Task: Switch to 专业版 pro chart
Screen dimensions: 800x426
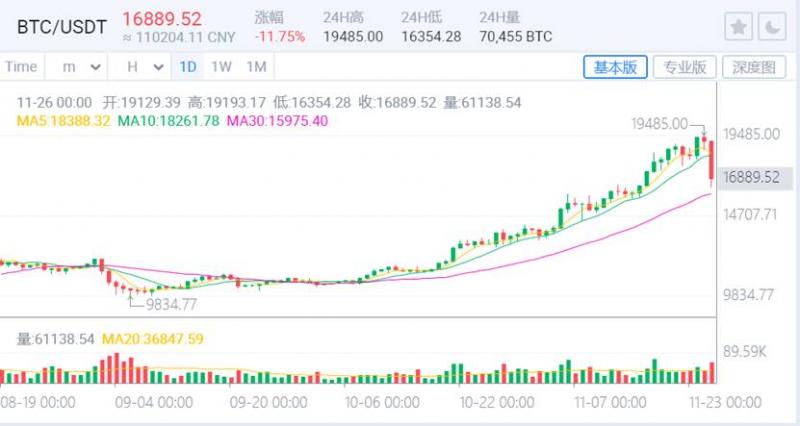Action: pos(685,67)
